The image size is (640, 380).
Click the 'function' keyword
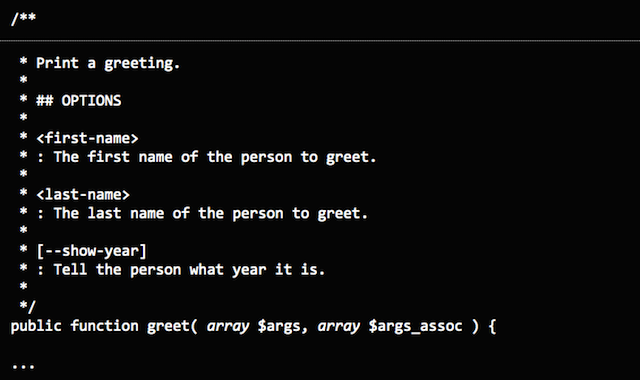(x=104, y=326)
